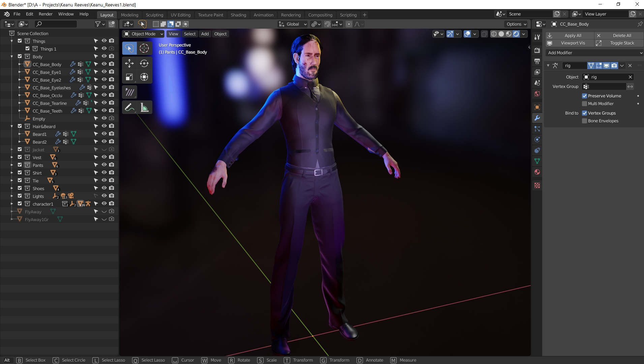Click the Toggle Stack button
Image resolution: width=644 pixels, height=364 pixels.
619,43
